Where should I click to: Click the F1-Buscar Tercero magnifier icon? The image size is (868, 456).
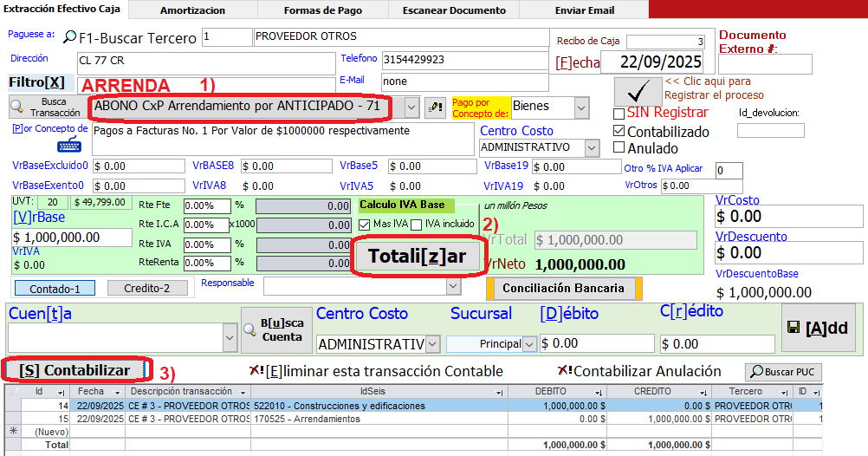tap(69, 37)
